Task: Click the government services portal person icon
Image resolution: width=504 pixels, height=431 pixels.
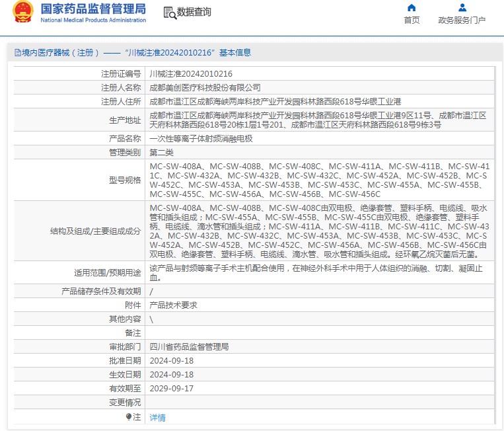Action: click(462, 7)
